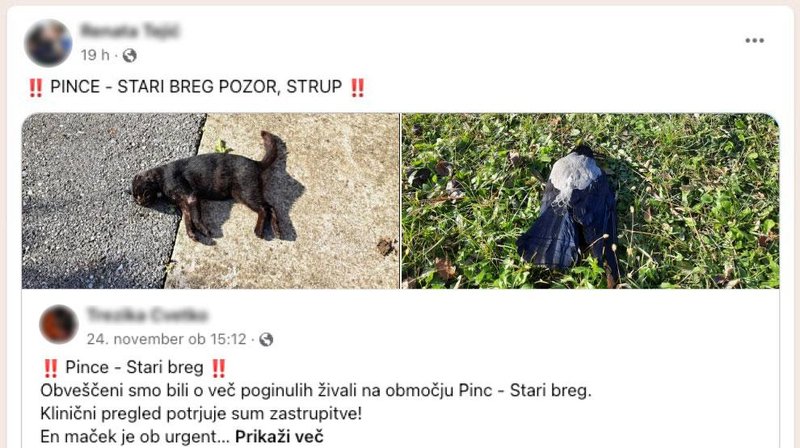This screenshot has width=800, height=448.
Task: Expand the post with "Prikaži več"
Action: click(279, 437)
